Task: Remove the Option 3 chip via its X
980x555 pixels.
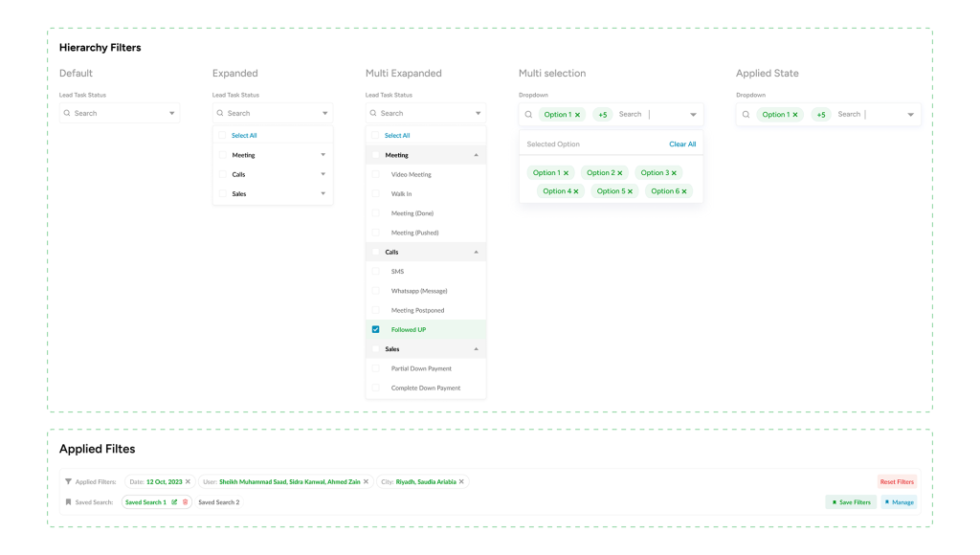Action: tap(674, 173)
